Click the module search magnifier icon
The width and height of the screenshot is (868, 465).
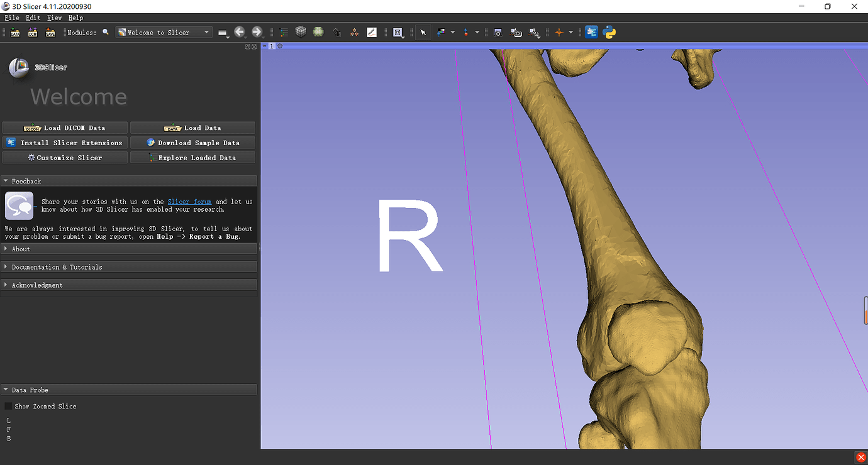pos(106,32)
